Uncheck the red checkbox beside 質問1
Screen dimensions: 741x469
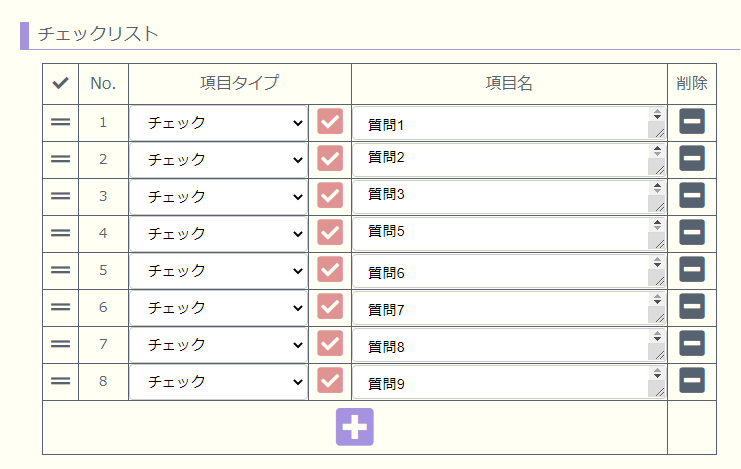coord(330,122)
